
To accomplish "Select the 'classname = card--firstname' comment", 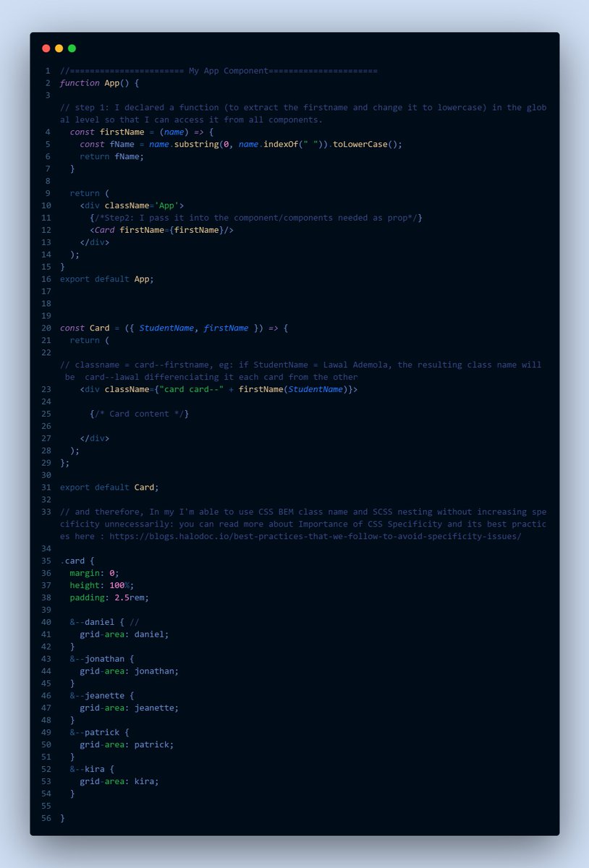I will click(301, 371).
